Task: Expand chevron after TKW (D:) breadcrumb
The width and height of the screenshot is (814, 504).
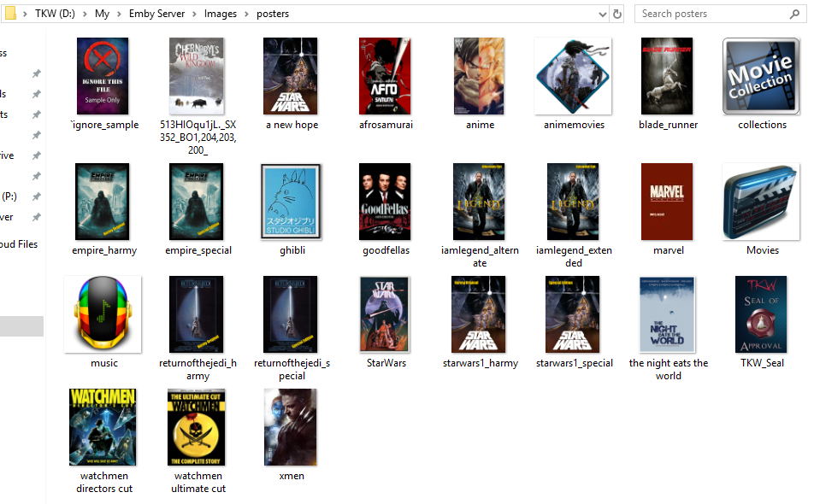Action: (x=85, y=14)
